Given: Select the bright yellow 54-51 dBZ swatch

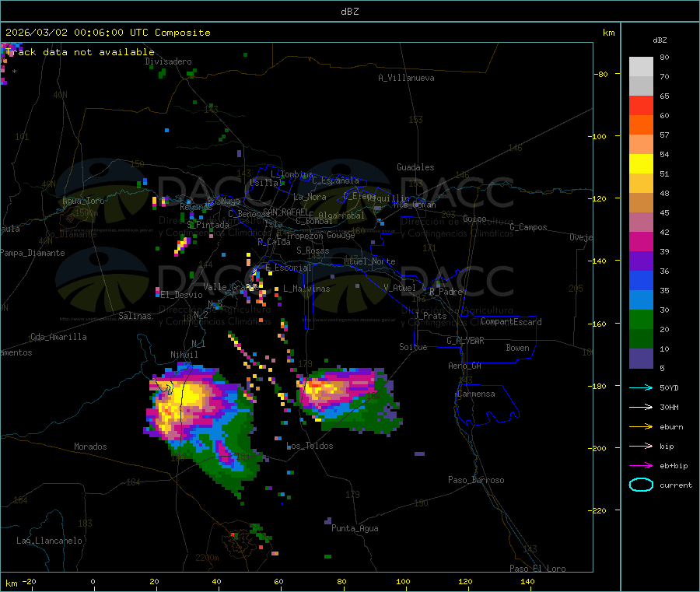Looking at the screenshot, I should click(x=641, y=164).
